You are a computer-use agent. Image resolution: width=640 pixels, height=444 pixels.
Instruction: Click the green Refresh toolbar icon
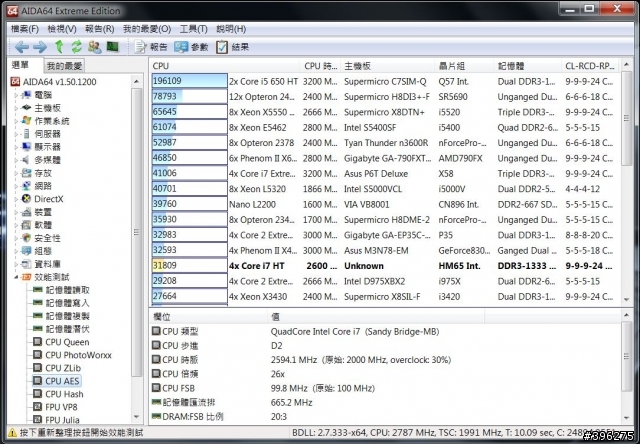tap(76, 47)
